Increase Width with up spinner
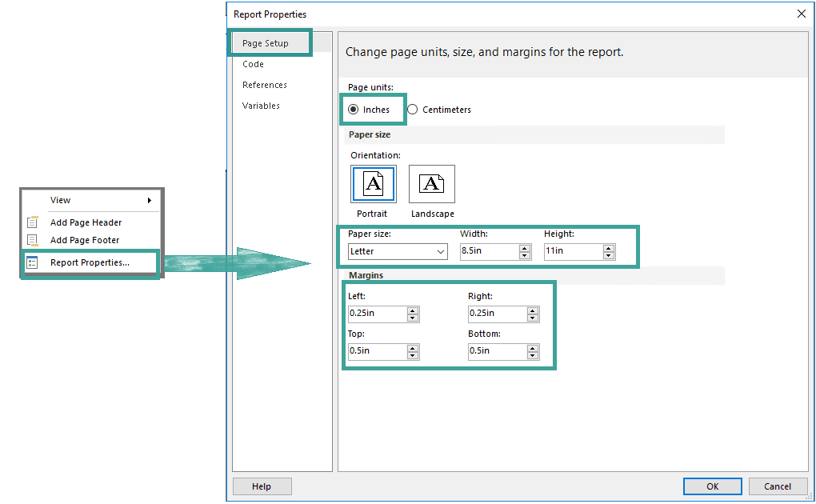The image size is (816, 504). pyautogui.click(x=525, y=248)
